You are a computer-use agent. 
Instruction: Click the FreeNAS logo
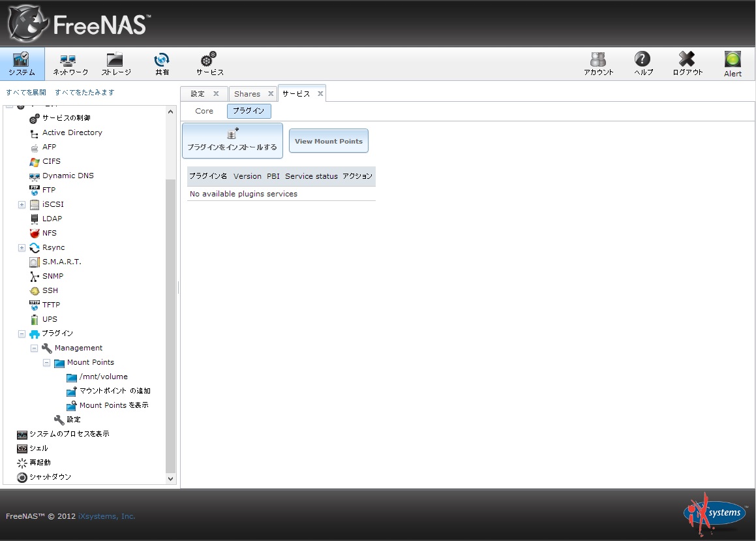[x=79, y=23]
